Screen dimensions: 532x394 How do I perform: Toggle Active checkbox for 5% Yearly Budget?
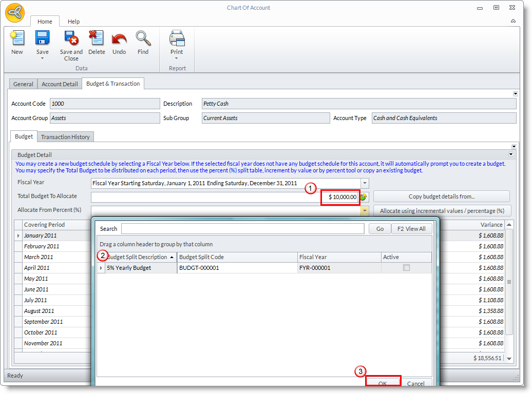tap(406, 268)
